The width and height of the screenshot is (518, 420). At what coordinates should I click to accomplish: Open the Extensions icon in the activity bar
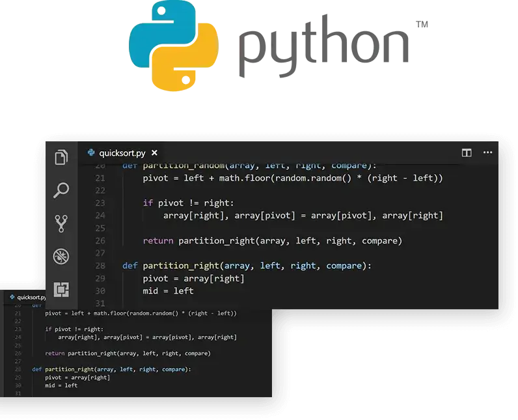coord(61,290)
